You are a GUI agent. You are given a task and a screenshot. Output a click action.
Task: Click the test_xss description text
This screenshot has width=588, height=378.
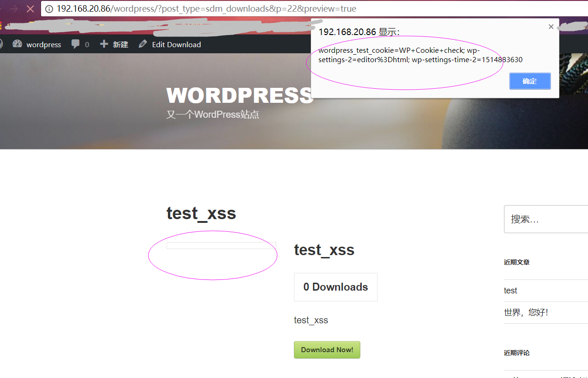(x=311, y=320)
